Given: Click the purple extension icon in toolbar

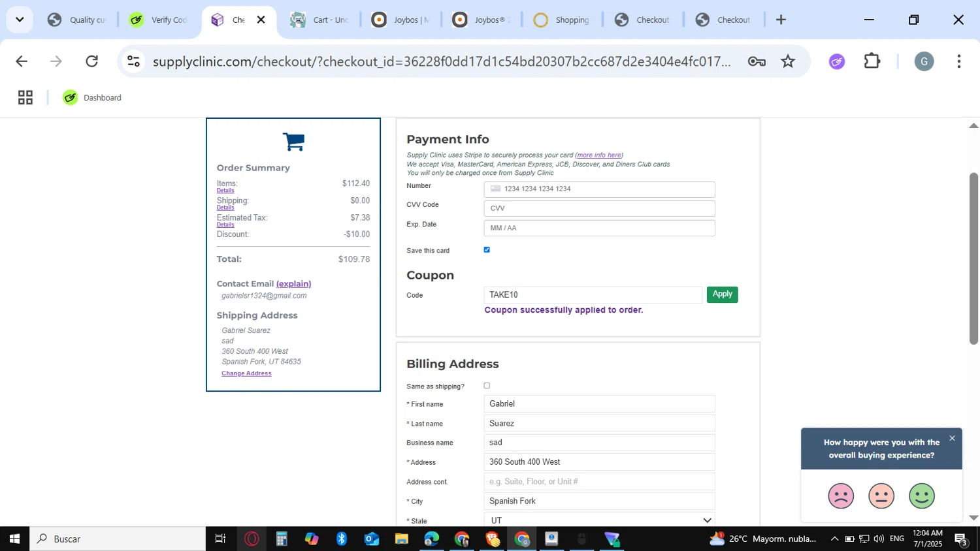Looking at the screenshot, I should (837, 61).
